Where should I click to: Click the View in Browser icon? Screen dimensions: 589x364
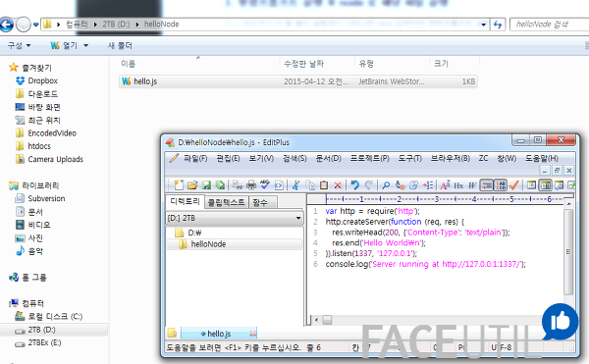pyautogui.click(x=279, y=185)
